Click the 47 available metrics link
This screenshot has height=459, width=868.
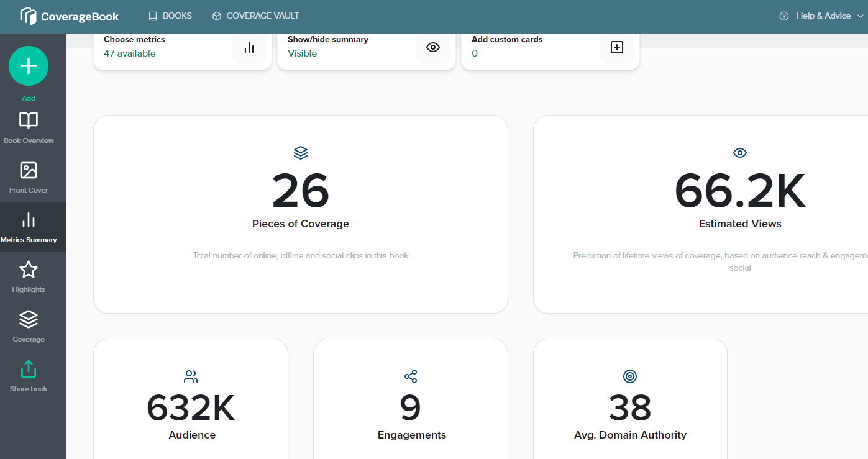pyautogui.click(x=130, y=53)
